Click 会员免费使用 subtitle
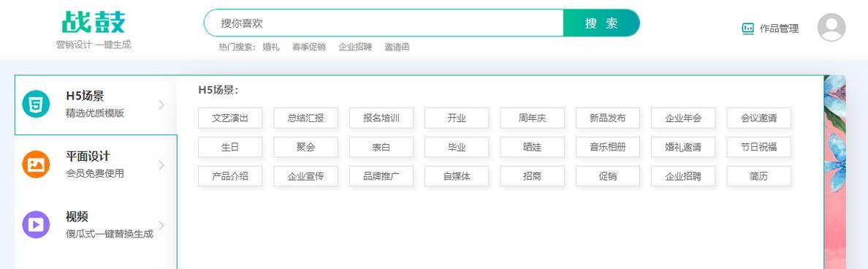 click(95, 174)
